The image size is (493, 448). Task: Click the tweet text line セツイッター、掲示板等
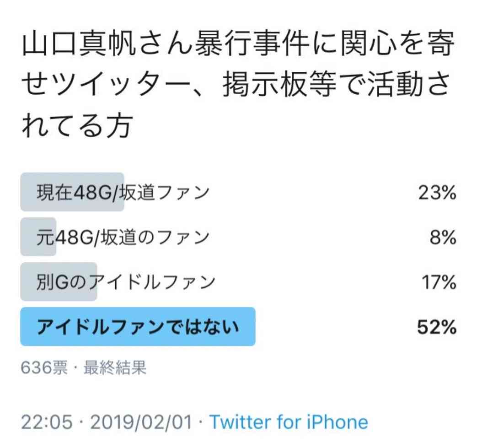236,84
